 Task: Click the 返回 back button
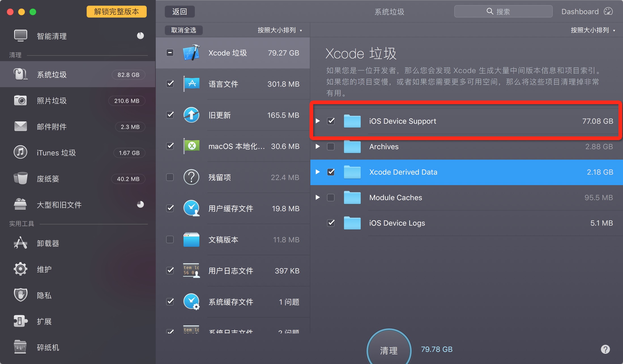point(180,12)
